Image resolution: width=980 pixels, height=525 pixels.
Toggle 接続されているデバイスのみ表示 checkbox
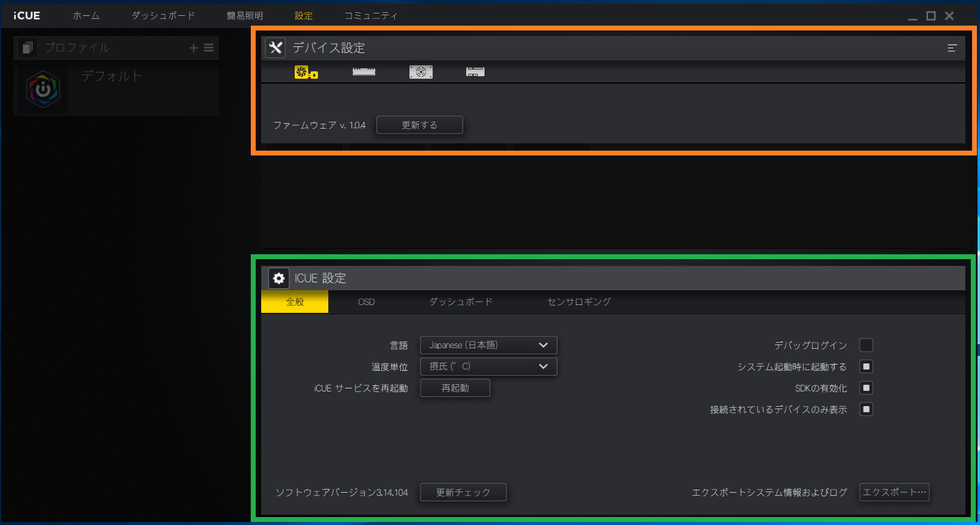[x=866, y=409]
